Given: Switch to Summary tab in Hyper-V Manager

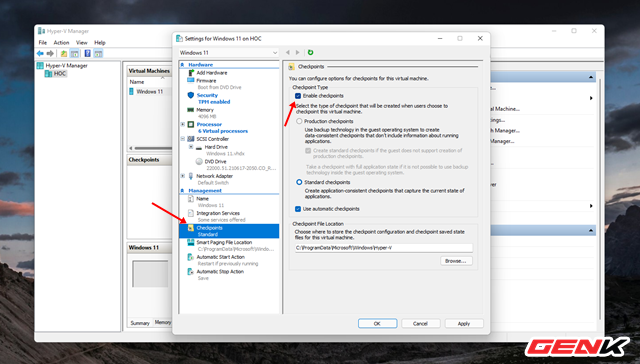Looking at the screenshot, I should 140,323.
